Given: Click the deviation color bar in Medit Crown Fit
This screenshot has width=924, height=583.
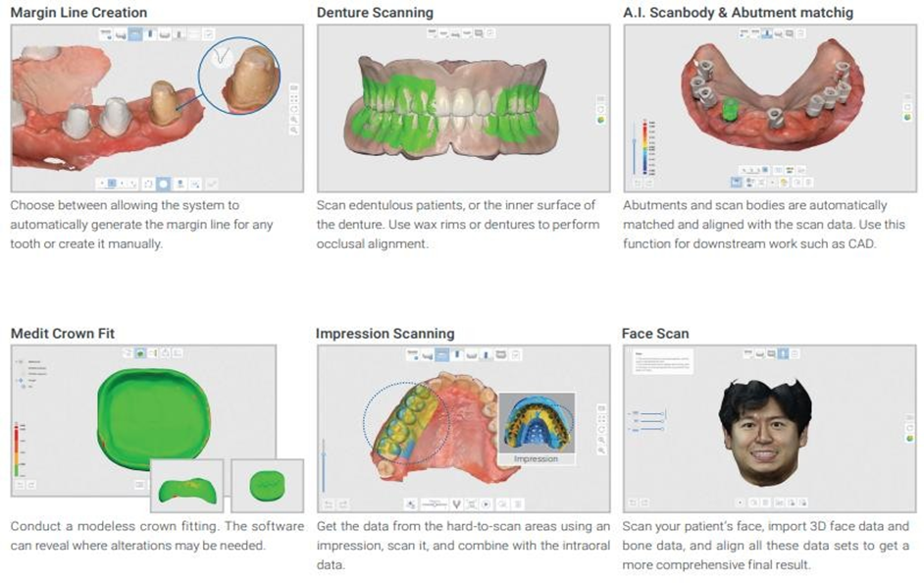Looking at the screenshot, I should [18, 450].
